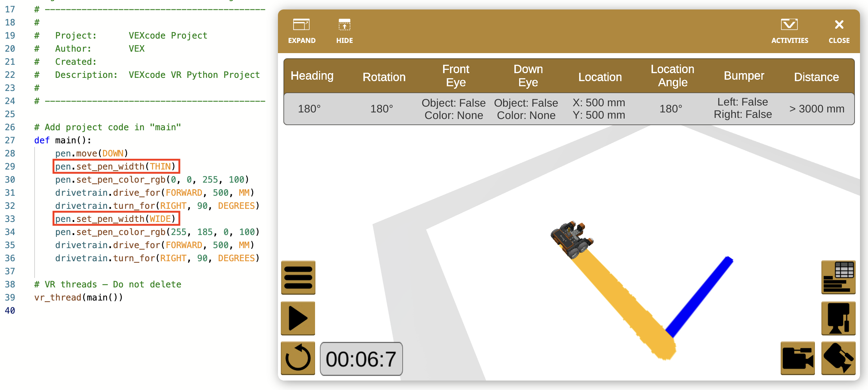Select highlighted pen.set_pen_width(THIN) line
Image resolution: width=868 pixels, height=390 pixels.
tap(116, 166)
